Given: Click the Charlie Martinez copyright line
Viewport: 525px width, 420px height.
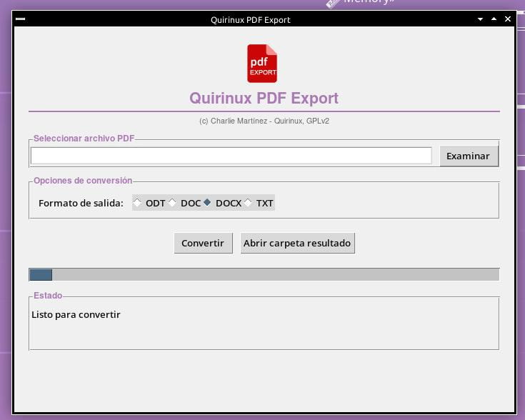Looking at the screenshot, I should pyautogui.click(x=264, y=121).
